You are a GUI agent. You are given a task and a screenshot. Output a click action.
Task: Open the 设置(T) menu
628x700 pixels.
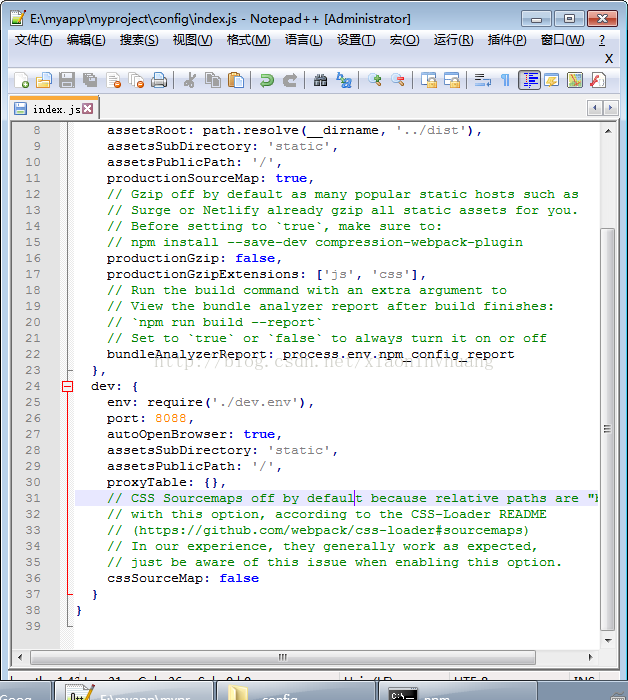click(x=356, y=40)
